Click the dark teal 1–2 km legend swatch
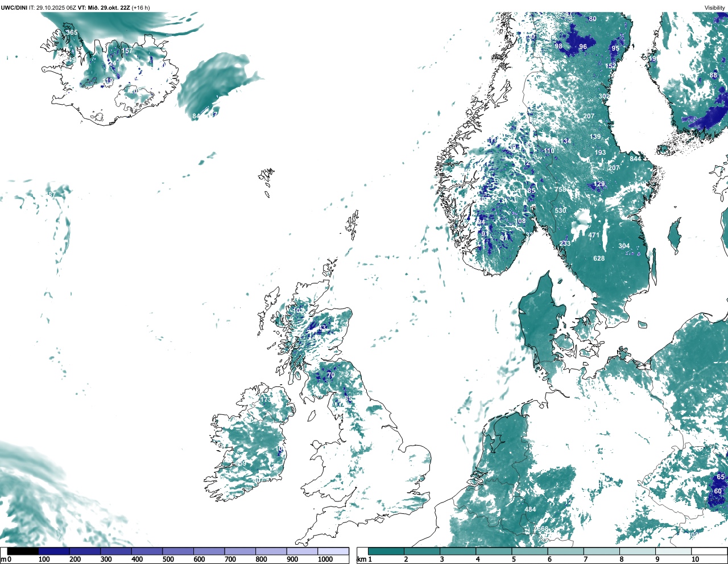Screen dimensions: 728x564 coord(386,551)
